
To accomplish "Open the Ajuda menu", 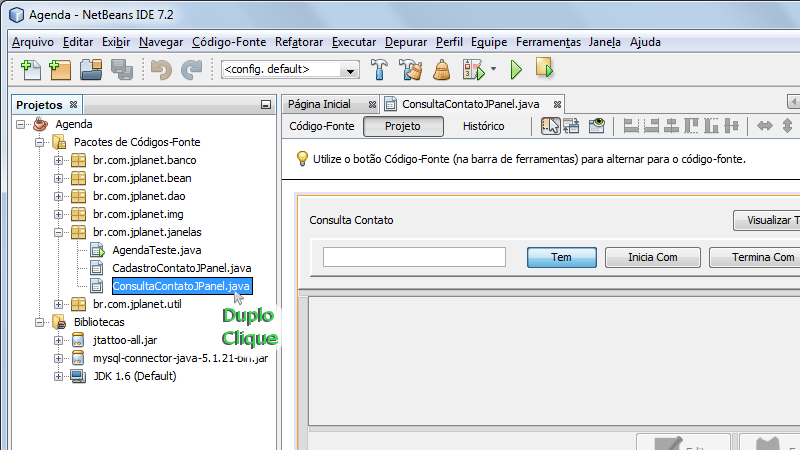I will tap(645, 42).
